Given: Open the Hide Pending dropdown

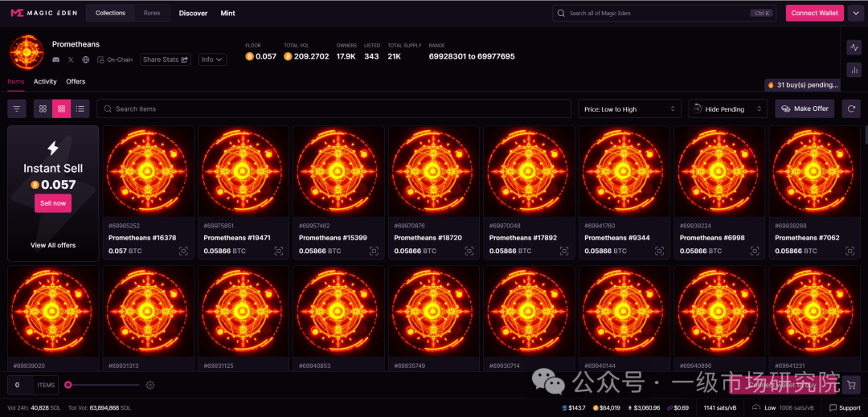Looking at the screenshot, I should [x=728, y=109].
